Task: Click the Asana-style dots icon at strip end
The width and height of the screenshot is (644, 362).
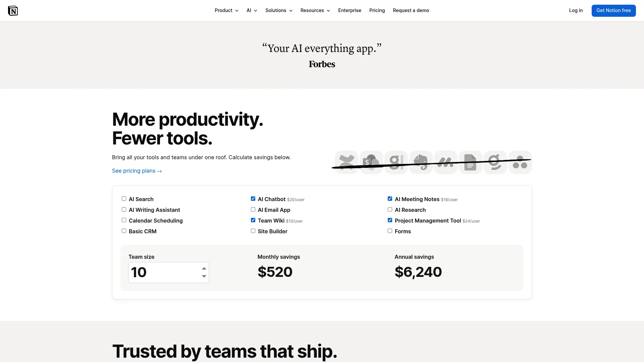Action: (x=520, y=162)
